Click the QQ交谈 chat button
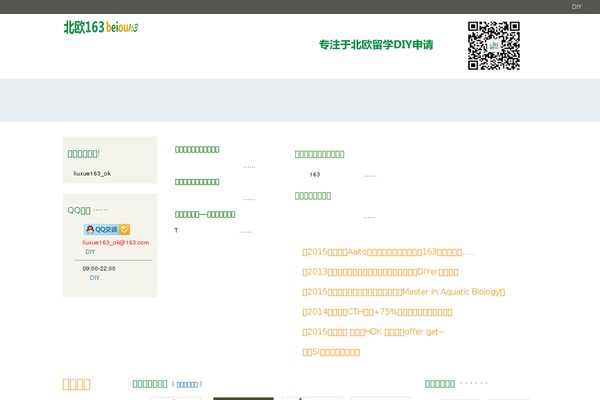The height and width of the screenshot is (400, 600). click(107, 229)
